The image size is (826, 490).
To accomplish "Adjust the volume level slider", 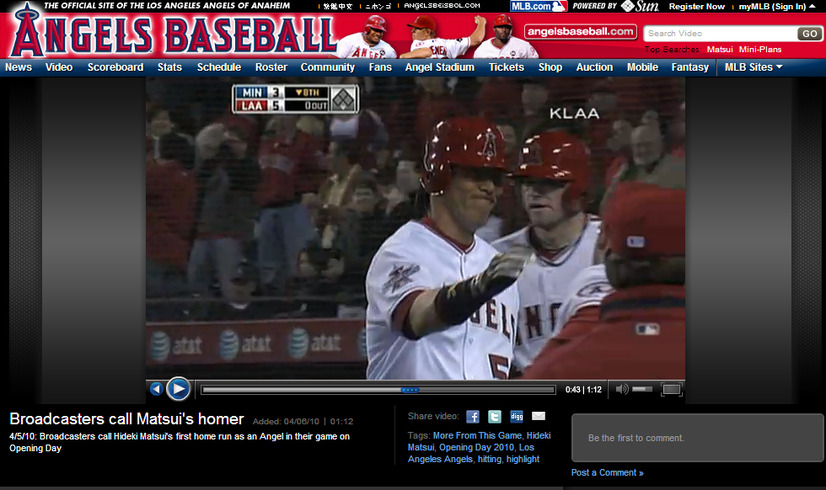I will (642, 389).
